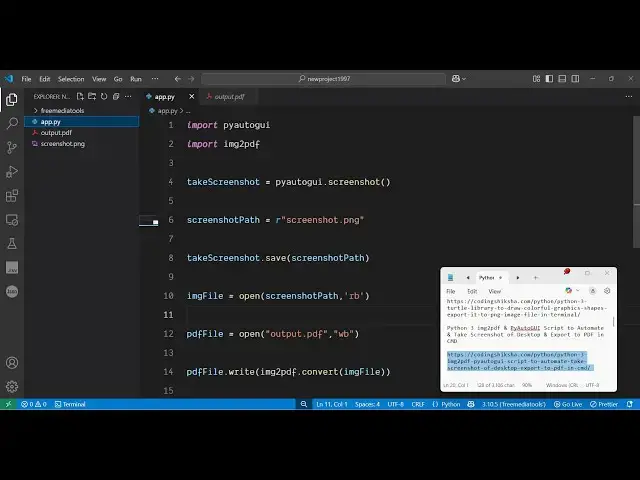This screenshot has width=640, height=480.
Task: Open Customize Layout in title bar
Action: (536, 78)
